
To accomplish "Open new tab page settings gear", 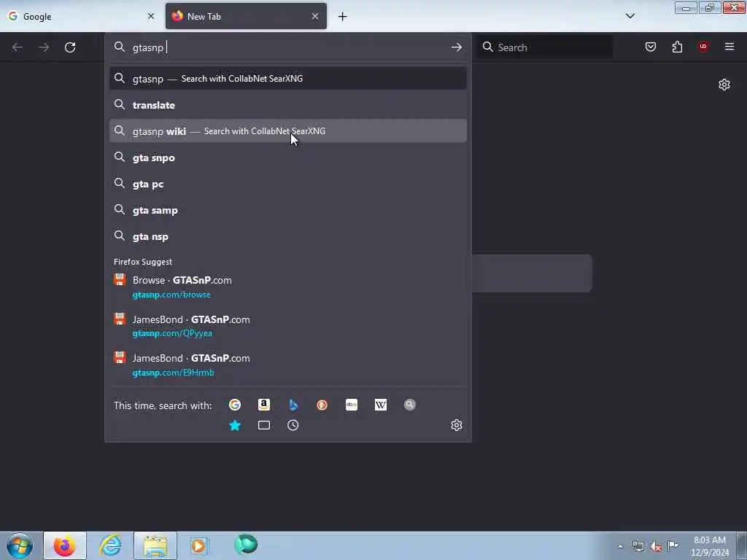I will coord(724,85).
